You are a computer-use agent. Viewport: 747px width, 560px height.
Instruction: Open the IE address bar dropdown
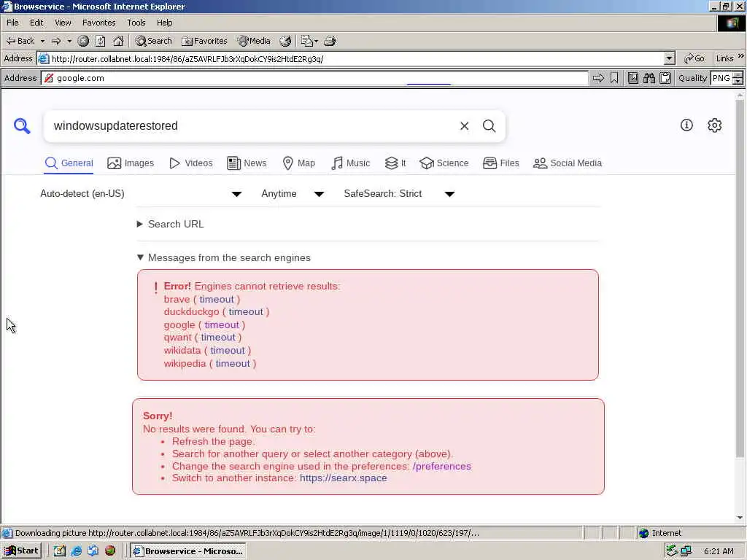point(670,58)
